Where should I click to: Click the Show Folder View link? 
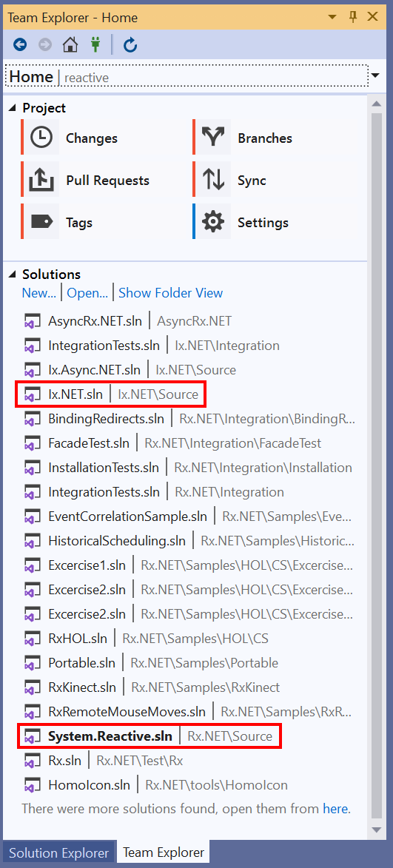(170, 293)
